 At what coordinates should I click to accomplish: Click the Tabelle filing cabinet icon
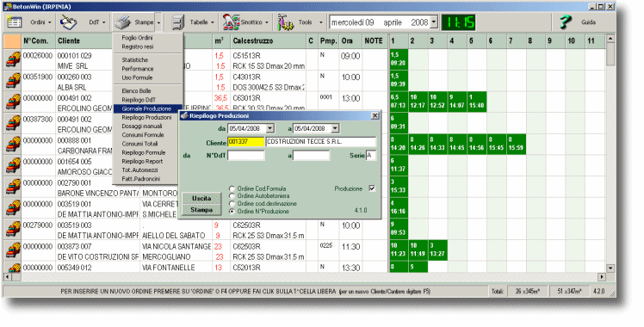point(177,22)
